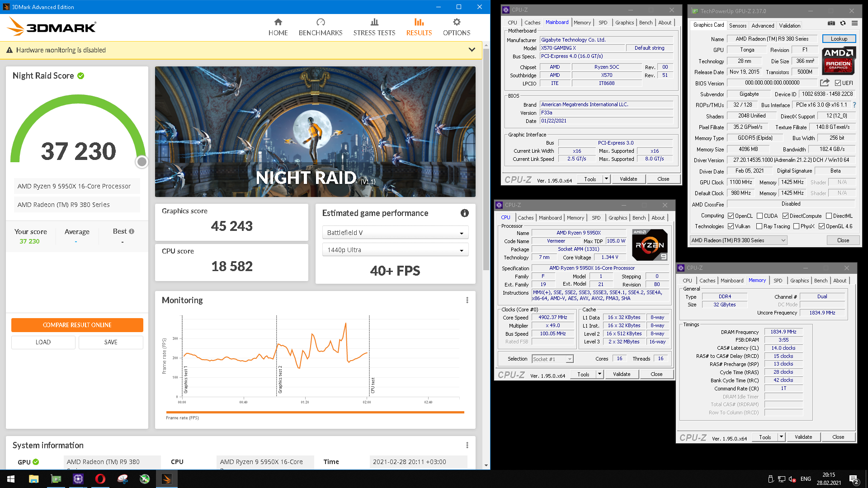
Task: Open CPU-Z from the taskbar
Action: (x=78, y=479)
